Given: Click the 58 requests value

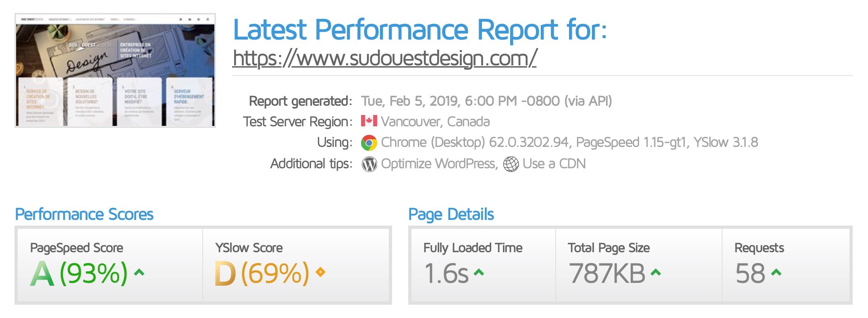Looking at the screenshot, I should (750, 274).
